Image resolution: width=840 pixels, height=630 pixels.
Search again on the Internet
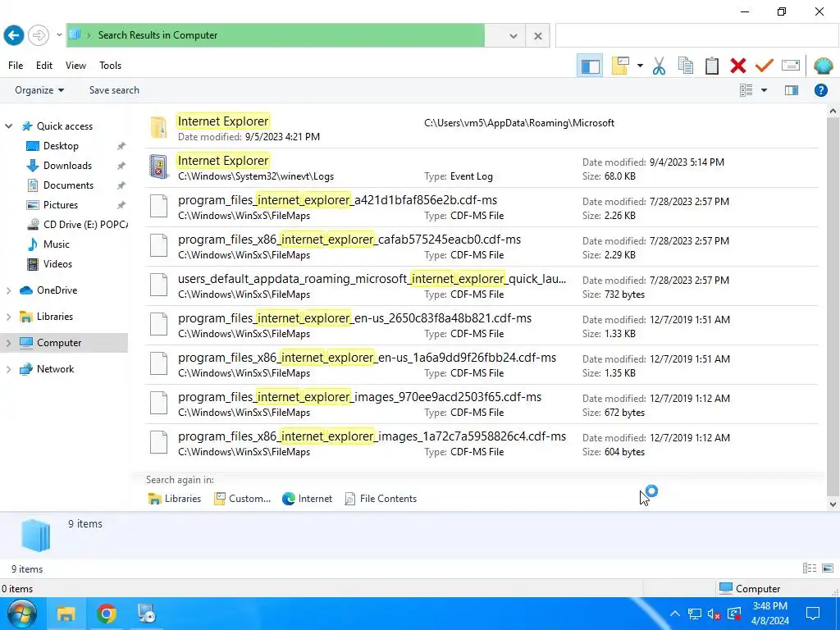pyautogui.click(x=308, y=499)
